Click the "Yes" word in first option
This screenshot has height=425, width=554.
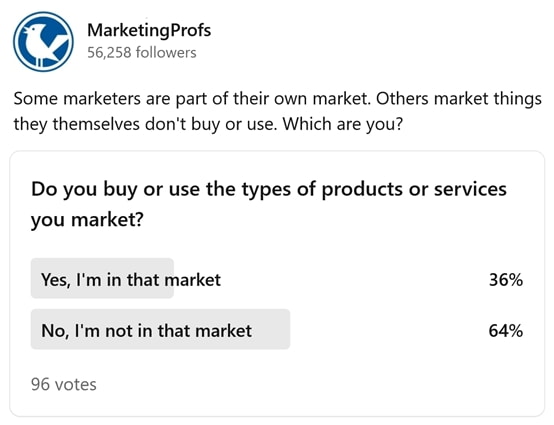(x=55, y=280)
